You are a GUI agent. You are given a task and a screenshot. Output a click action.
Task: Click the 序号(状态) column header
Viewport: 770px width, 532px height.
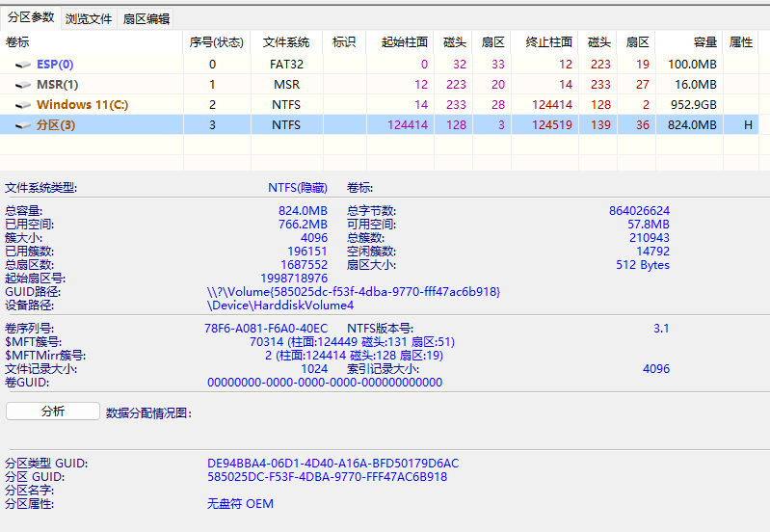tap(217, 42)
